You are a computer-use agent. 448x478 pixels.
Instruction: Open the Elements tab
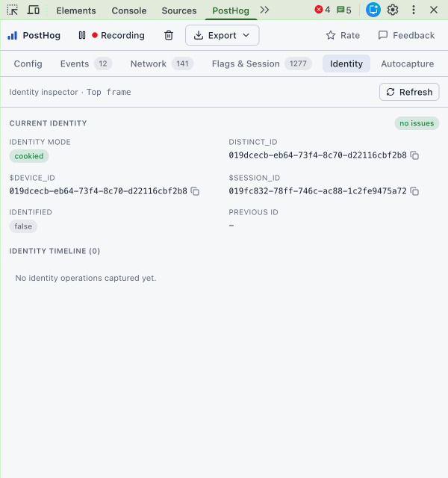click(76, 10)
